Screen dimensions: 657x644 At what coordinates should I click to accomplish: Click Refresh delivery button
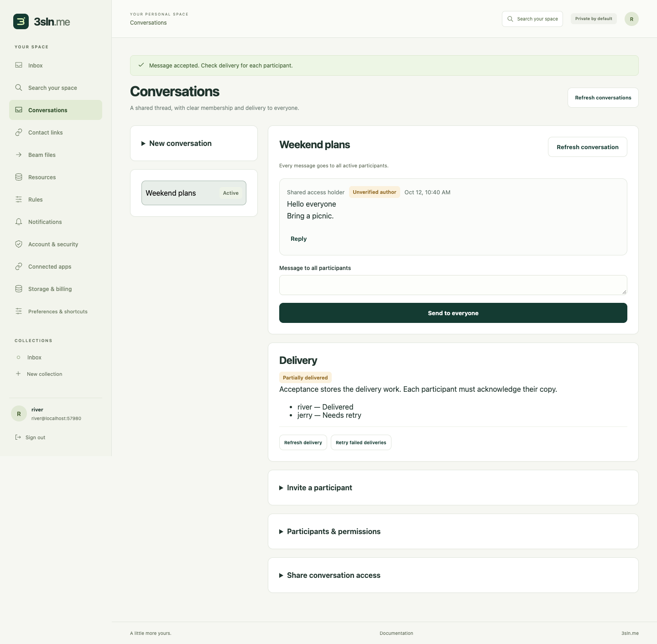coord(303,442)
